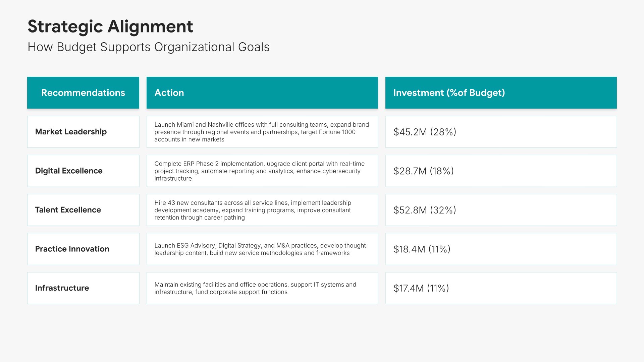Click the Talent Excellence cell
644x362 pixels.
tap(68, 210)
